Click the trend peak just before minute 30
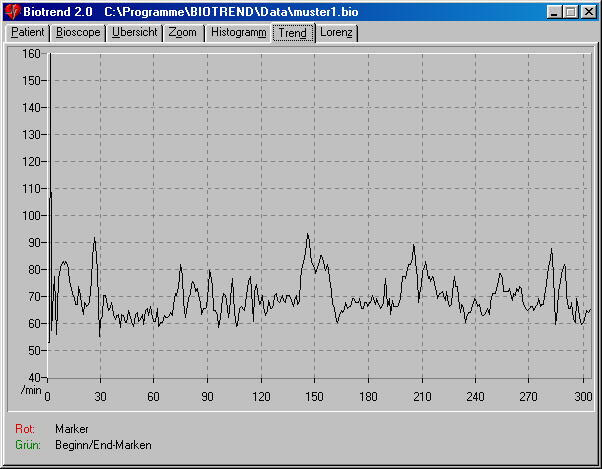 pyautogui.click(x=94, y=239)
